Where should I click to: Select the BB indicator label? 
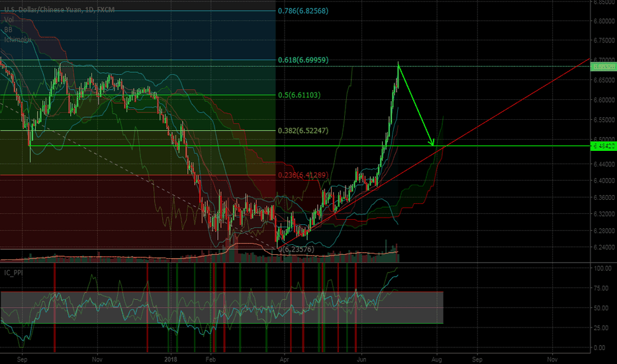click(8, 30)
